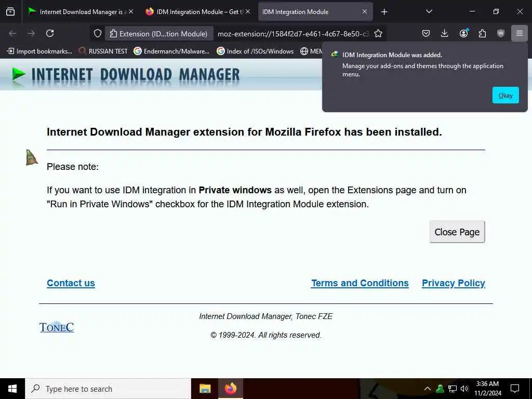Close the active IDM Integration Module tab
The height and width of the screenshot is (399, 532).
coord(365,12)
